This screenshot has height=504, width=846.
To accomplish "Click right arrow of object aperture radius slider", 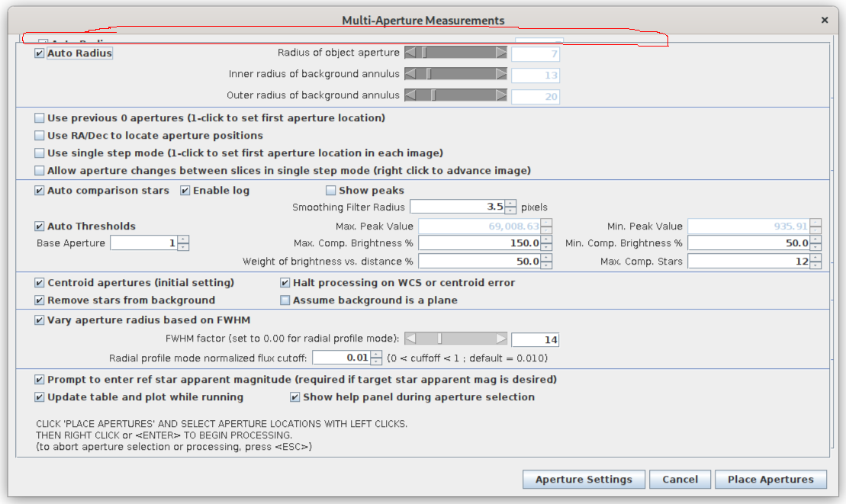I will click(x=501, y=53).
